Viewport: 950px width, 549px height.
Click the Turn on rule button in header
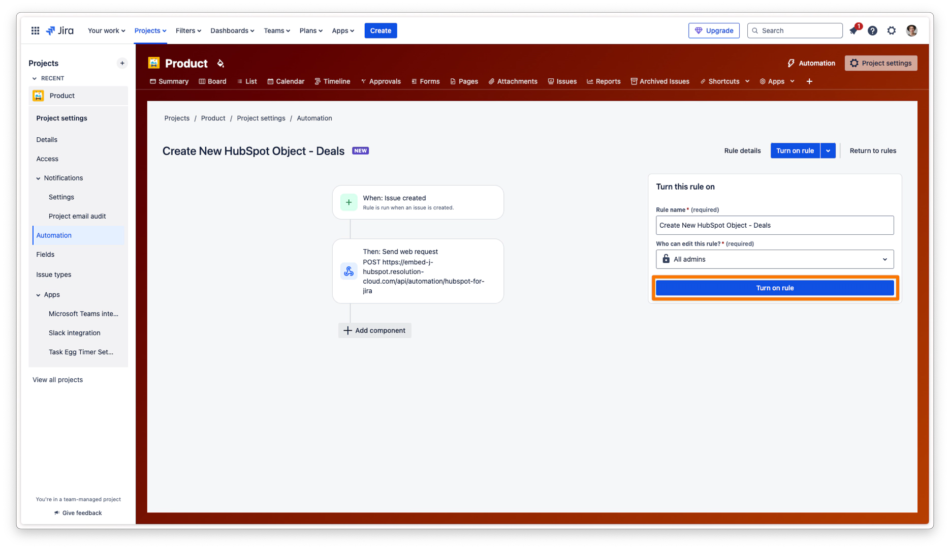point(795,151)
